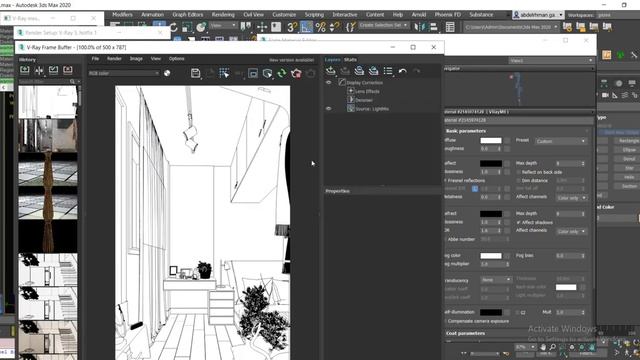Open the File menu in V-Ray Frame Buffer

[x=95, y=59]
